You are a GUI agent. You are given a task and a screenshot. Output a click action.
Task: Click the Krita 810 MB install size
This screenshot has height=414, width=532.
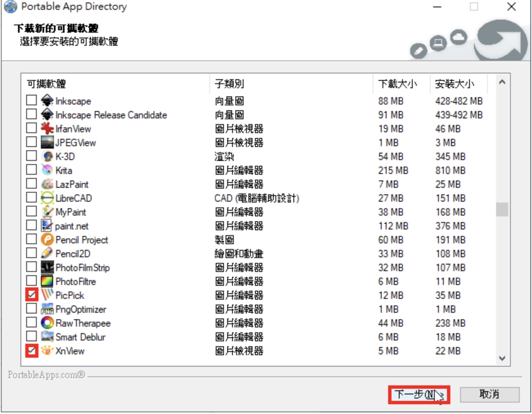pos(450,170)
